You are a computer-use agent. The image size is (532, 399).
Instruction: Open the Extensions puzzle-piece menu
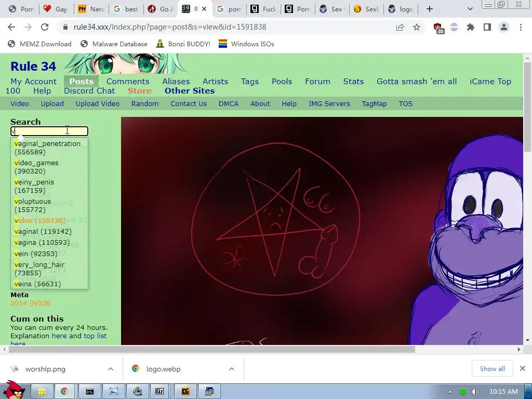click(471, 27)
